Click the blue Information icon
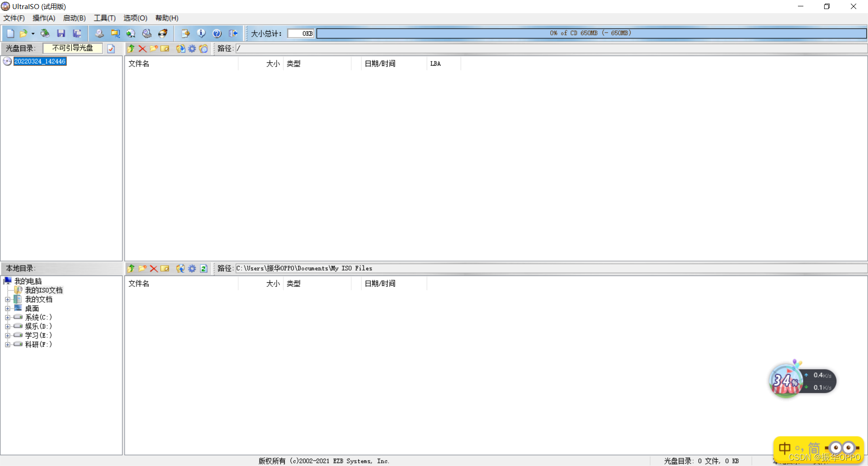The height and width of the screenshot is (466, 868). click(201, 33)
